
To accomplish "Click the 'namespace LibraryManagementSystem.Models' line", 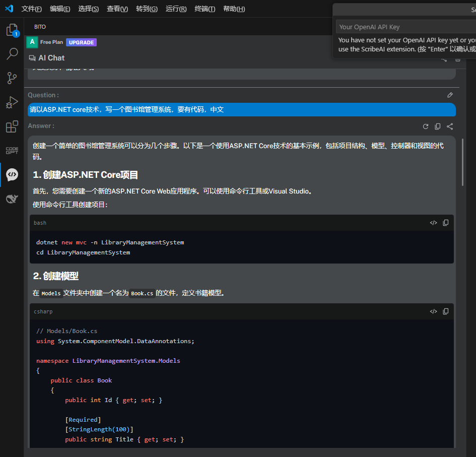I will coord(108,361).
